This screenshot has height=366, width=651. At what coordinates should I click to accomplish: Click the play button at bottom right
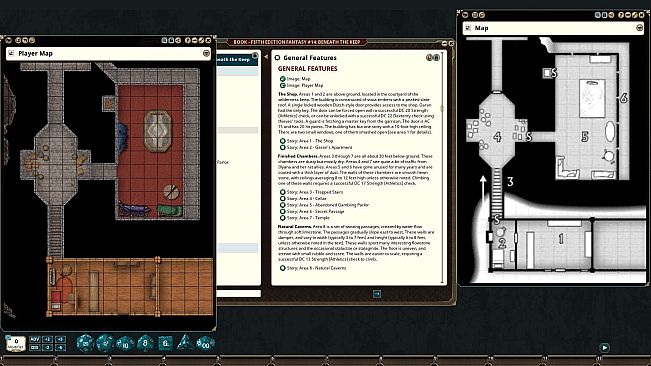pos(604,348)
